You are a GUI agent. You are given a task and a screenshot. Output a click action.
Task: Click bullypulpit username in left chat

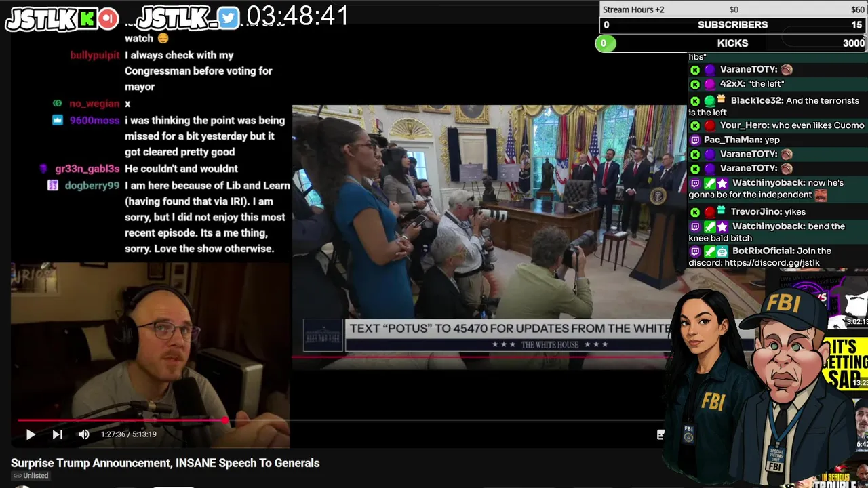coord(95,55)
